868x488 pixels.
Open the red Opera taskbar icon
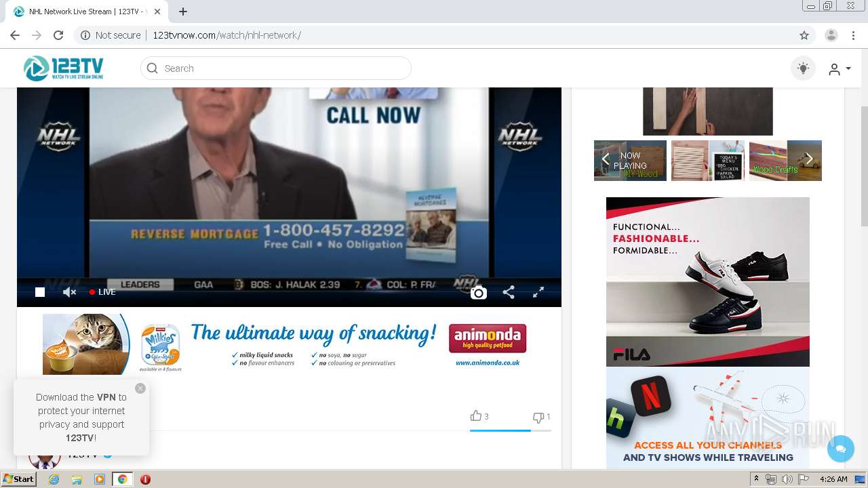(x=145, y=479)
